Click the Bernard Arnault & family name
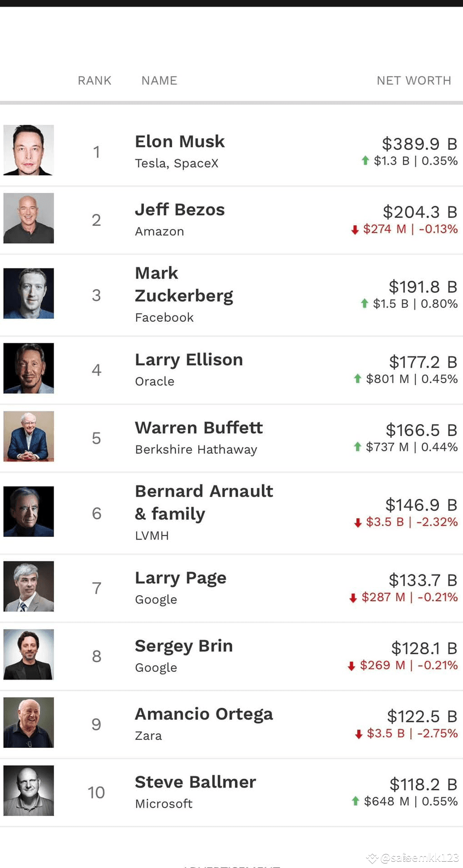The image size is (463, 868). (x=204, y=503)
